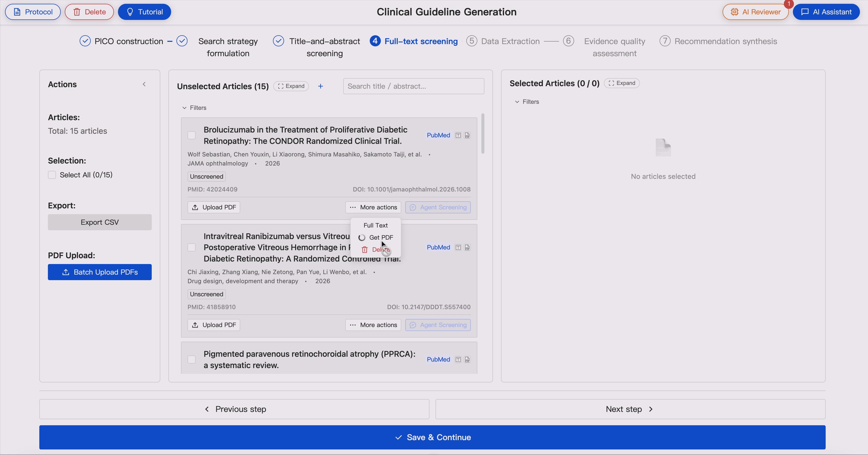Viewport: 868px width, 455px height.
Task: Click the Brolucizumab article title
Action: click(x=305, y=135)
